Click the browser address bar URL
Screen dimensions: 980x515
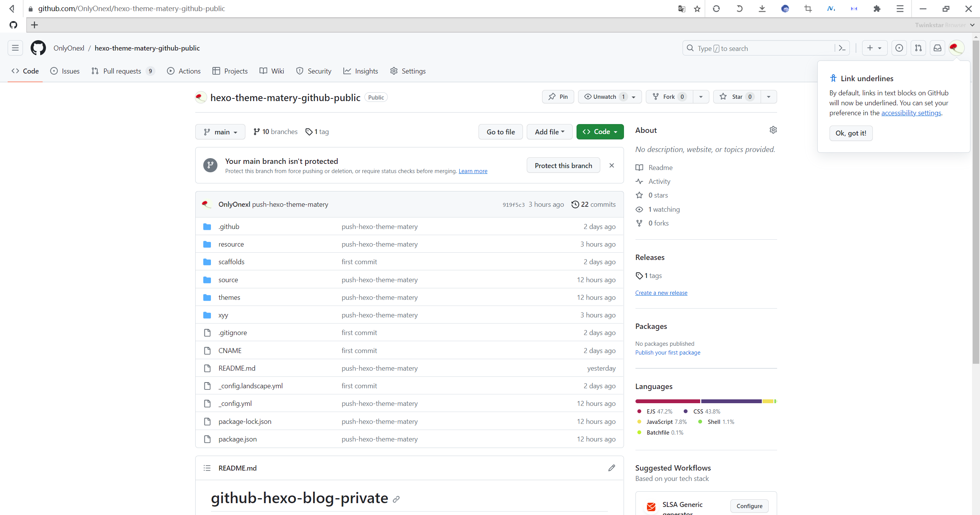[131, 8]
